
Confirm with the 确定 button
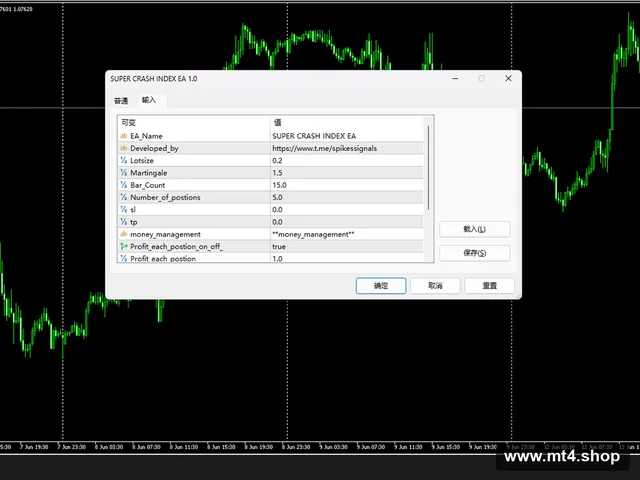[381, 286]
